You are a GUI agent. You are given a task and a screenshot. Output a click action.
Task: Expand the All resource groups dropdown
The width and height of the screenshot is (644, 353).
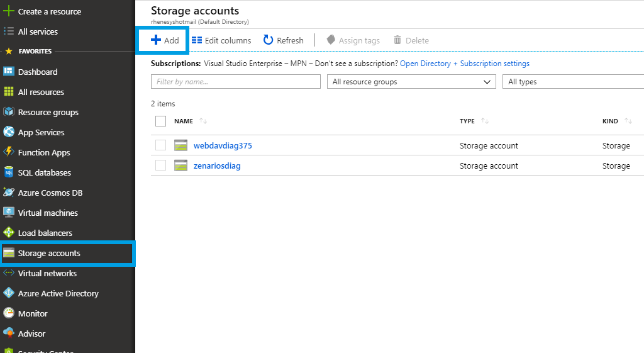(411, 82)
